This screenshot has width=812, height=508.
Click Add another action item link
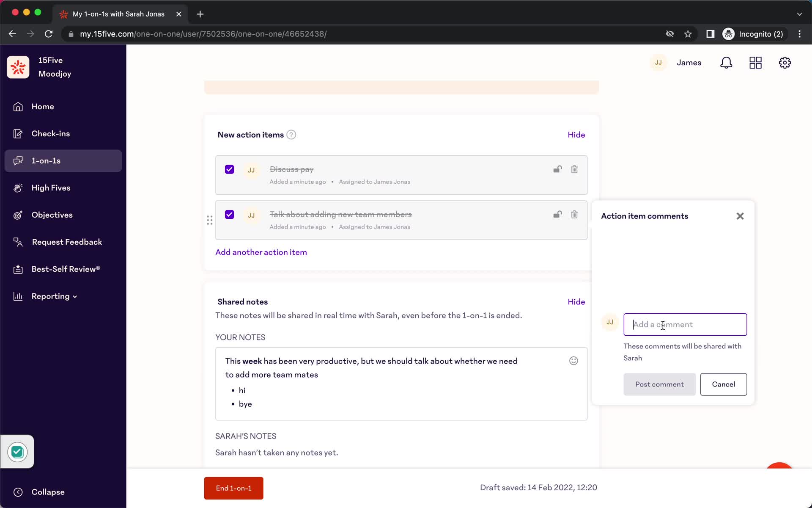261,251
